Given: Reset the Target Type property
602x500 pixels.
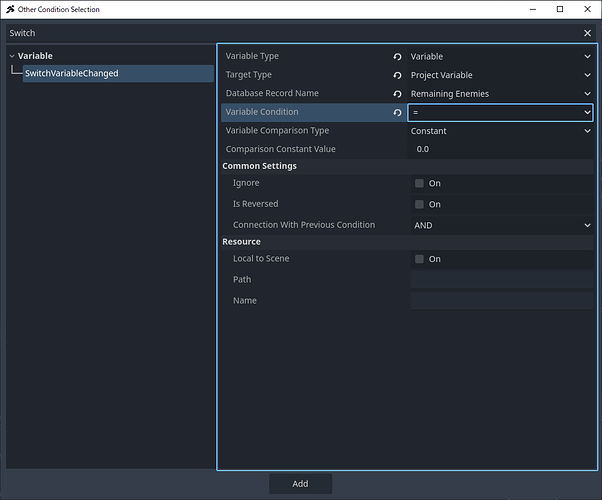Looking at the screenshot, I should [398, 75].
